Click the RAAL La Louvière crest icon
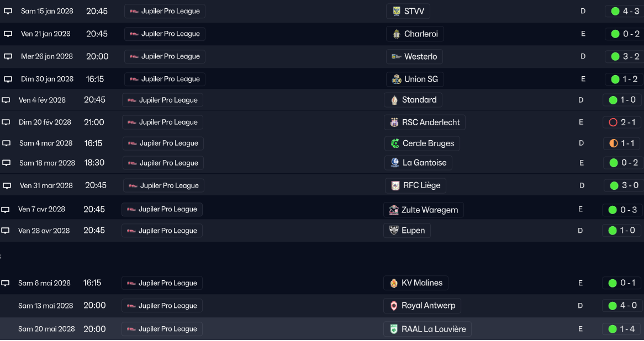The height and width of the screenshot is (341, 644). (394, 329)
